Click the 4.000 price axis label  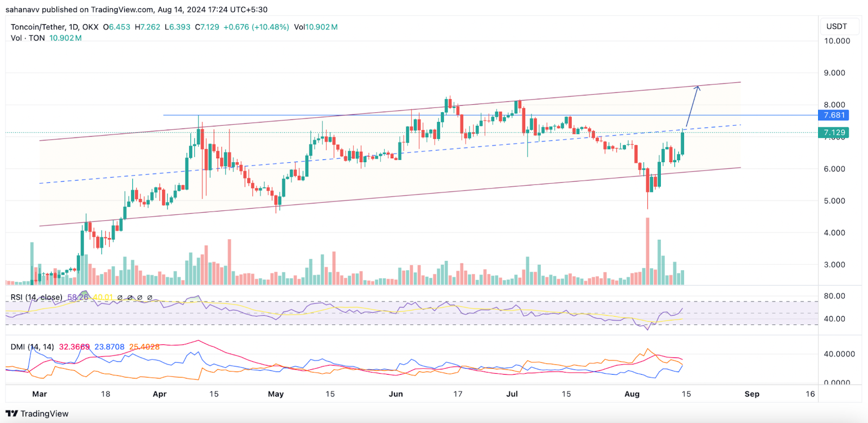click(834, 233)
